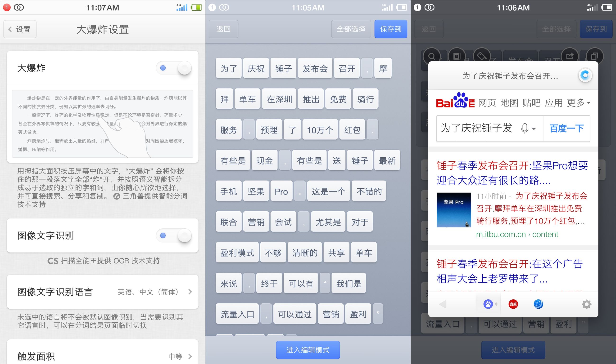Select the 清晰的 word chip
Image resolution: width=616 pixels, height=364 pixels.
pyautogui.click(x=305, y=252)
